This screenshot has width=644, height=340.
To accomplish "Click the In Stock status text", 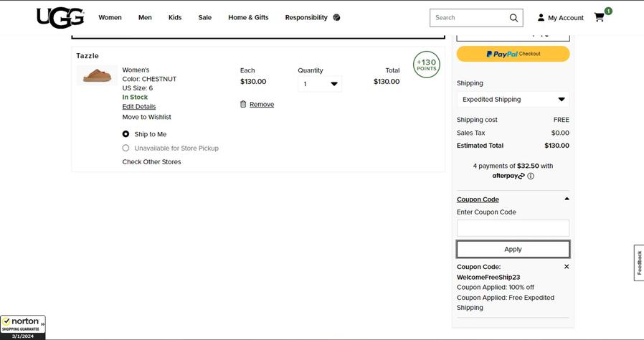I will pos(135,98).
